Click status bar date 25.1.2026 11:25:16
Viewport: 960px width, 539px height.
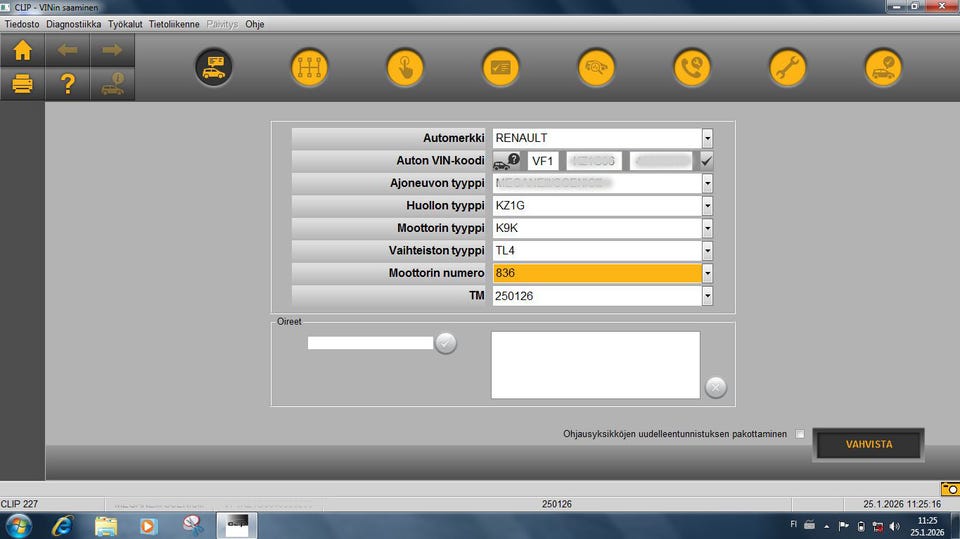pyautogui.click(x=902, y=504)
